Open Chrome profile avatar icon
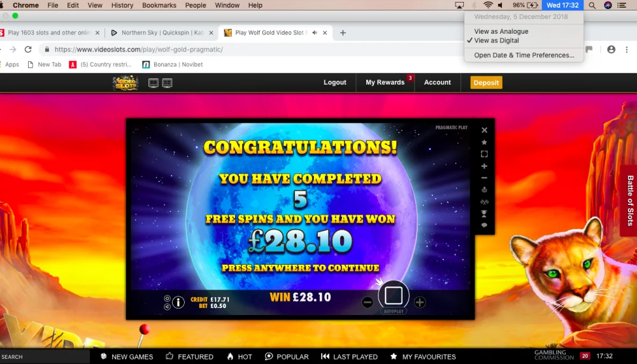The width and height of the screenshot is (637, 364). 611,50
